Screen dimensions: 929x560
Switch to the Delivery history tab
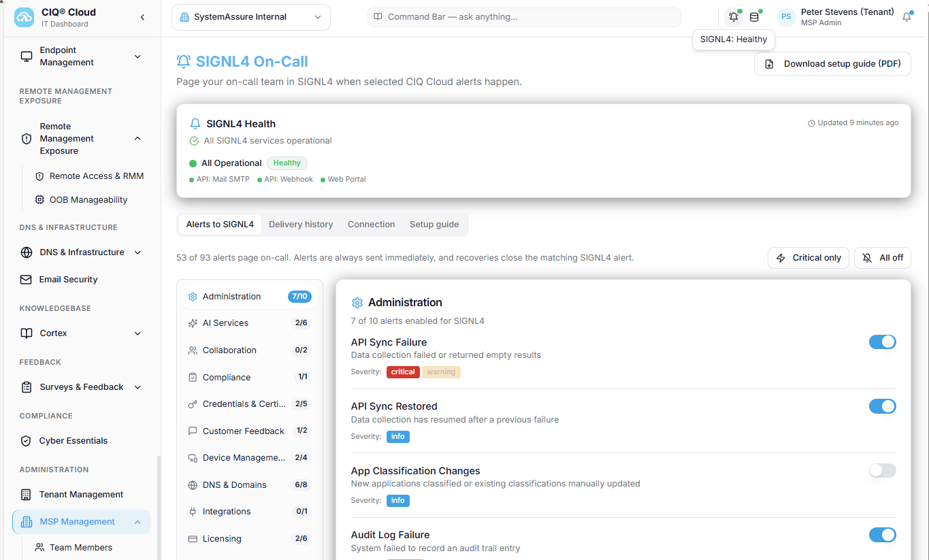coord(301,225)
